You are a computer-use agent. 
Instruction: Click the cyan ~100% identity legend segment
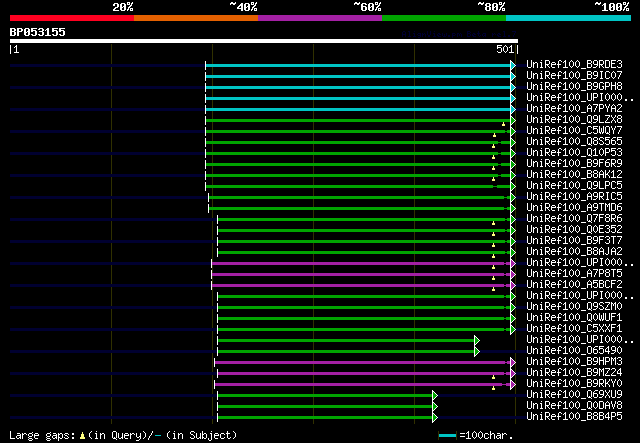pyautogui.click(x=567, y=18)
